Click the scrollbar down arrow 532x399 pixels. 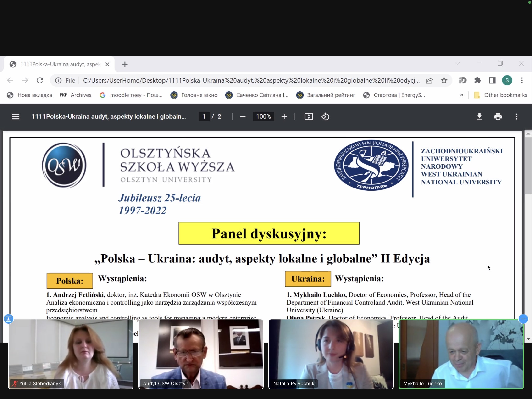528,339
